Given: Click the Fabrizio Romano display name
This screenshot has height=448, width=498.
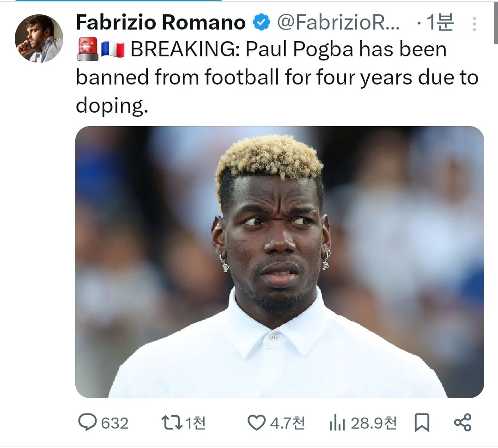Looking at the screenshot, I should [x=161, y=23].
